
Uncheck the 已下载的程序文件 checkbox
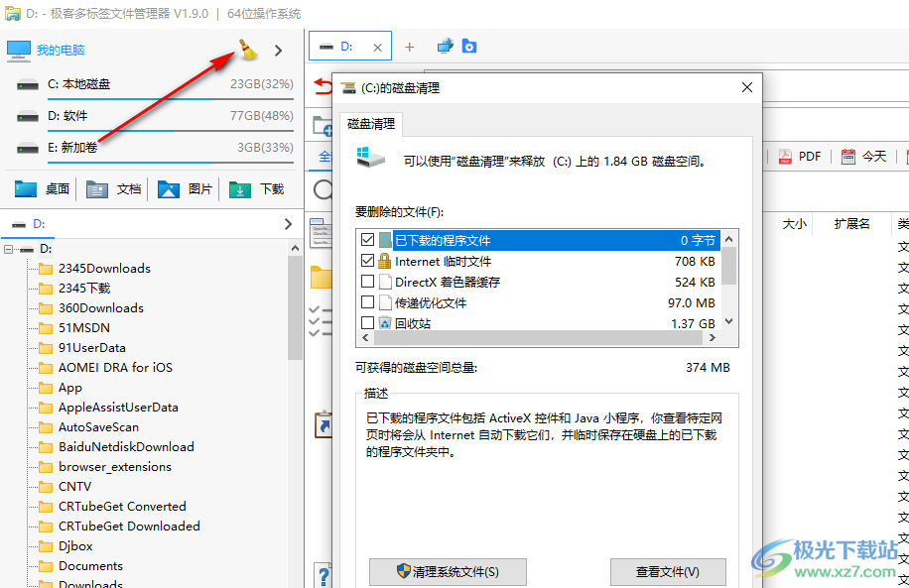point(368,240)
